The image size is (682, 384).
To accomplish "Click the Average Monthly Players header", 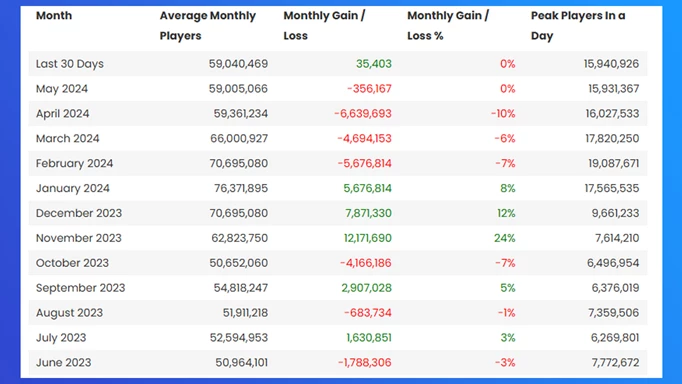I will point(207,26).
